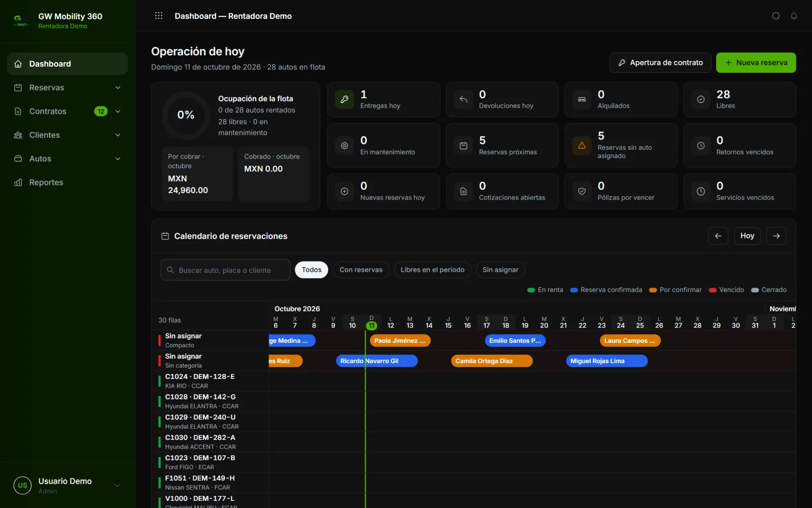The height and width of the screenshot is (508, 812).
Task: Click gear icon on En mantenimiento card
Action: click(345, 146)
